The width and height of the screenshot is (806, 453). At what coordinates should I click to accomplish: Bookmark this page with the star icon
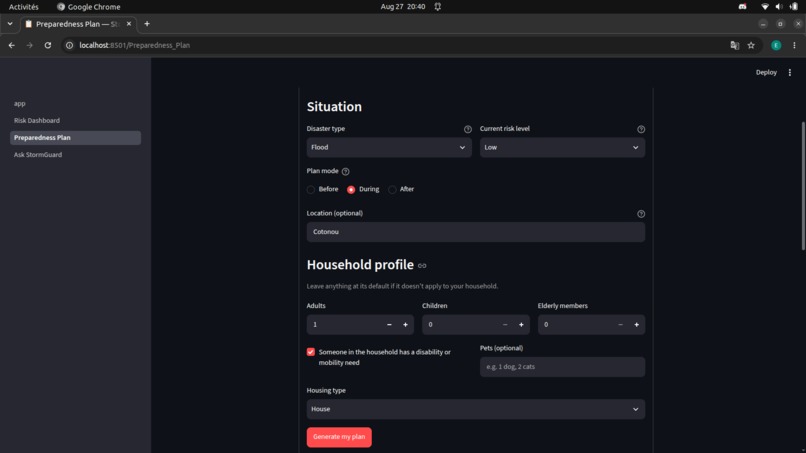coord(751,45)
